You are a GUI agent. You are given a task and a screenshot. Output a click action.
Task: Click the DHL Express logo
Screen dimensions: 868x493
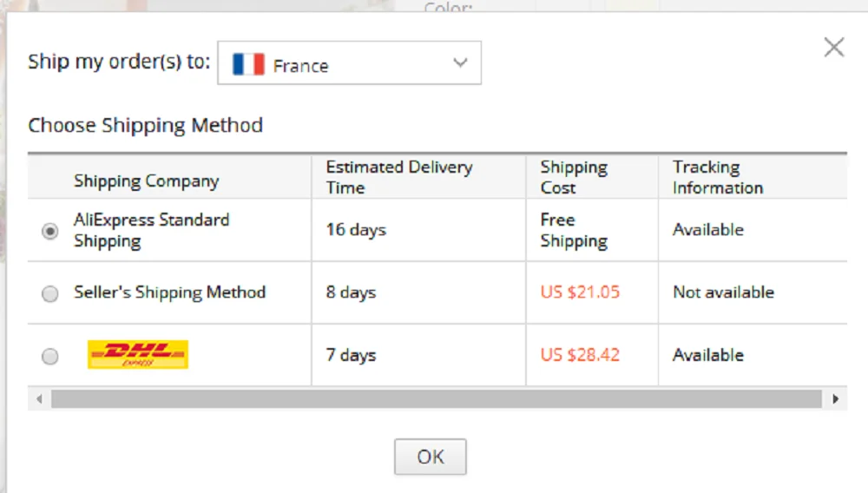click(138, 354)
